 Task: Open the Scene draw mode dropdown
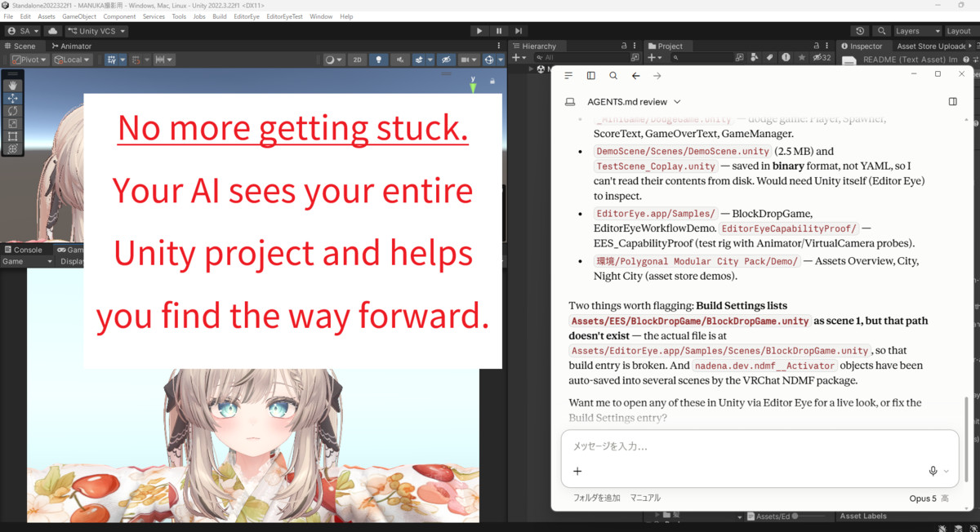(333, 60)
